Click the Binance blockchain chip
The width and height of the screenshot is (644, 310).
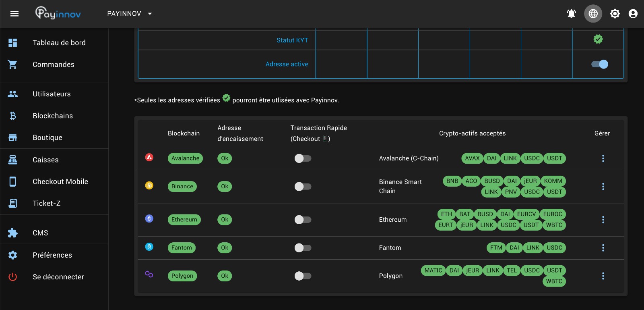[182, 187]
